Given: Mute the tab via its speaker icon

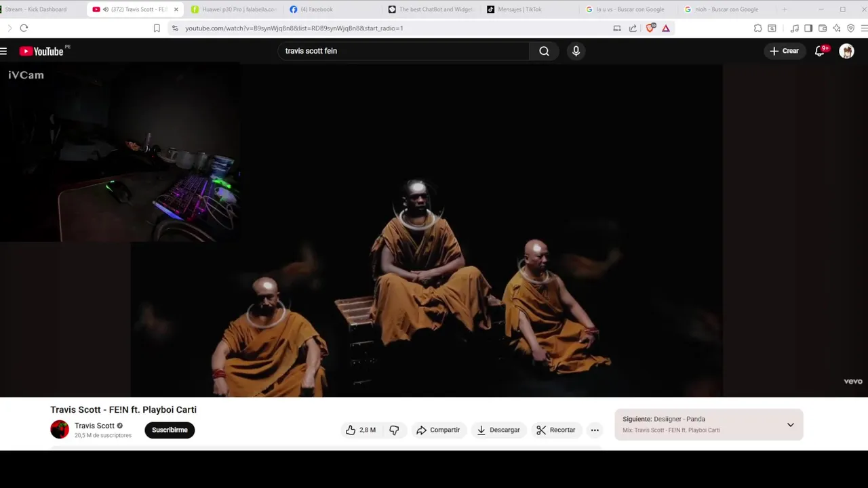Looking at the screenshot, I should pos(105,9).
